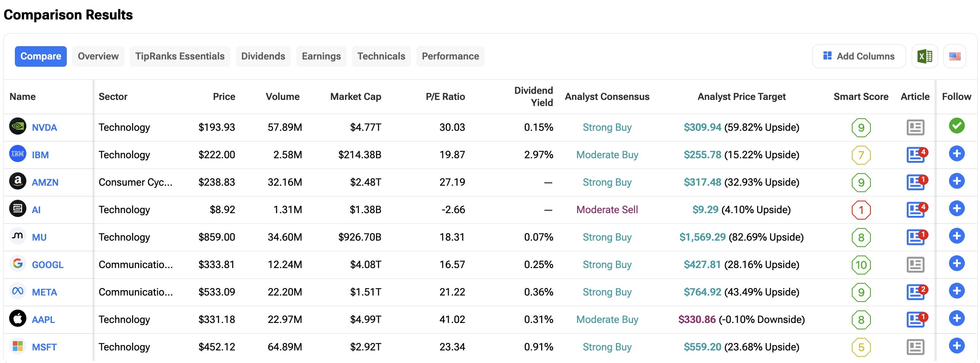Click the Amazon company logo
The image size is (980, 363).
tap(18, 181)
